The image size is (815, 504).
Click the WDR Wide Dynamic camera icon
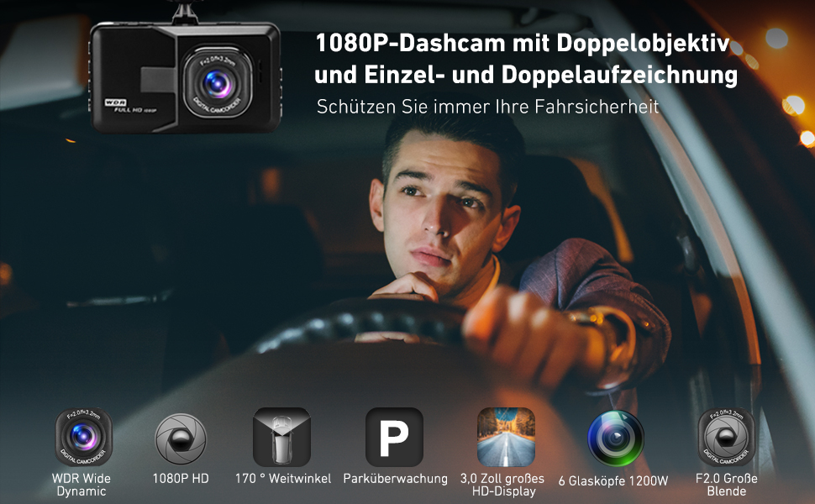point(82,438)
